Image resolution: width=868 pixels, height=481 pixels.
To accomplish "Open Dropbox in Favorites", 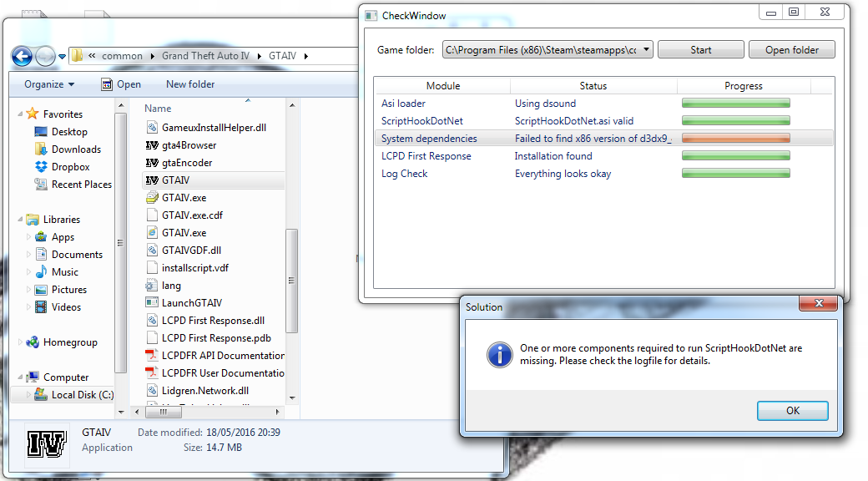I will 70,167.
